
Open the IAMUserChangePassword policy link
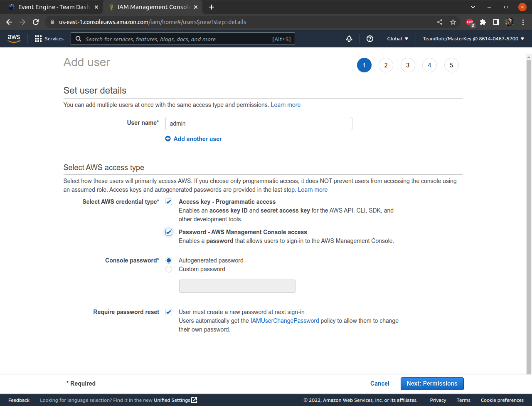coord(285,321)
